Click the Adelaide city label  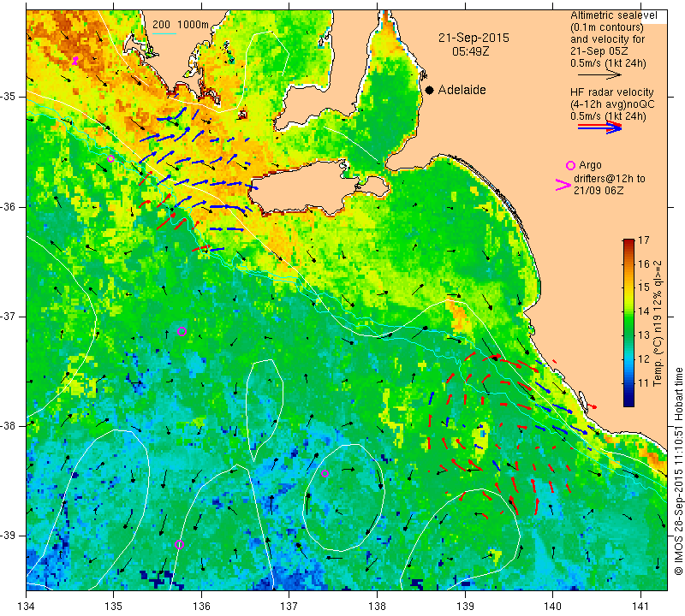[x=462, y=90]
